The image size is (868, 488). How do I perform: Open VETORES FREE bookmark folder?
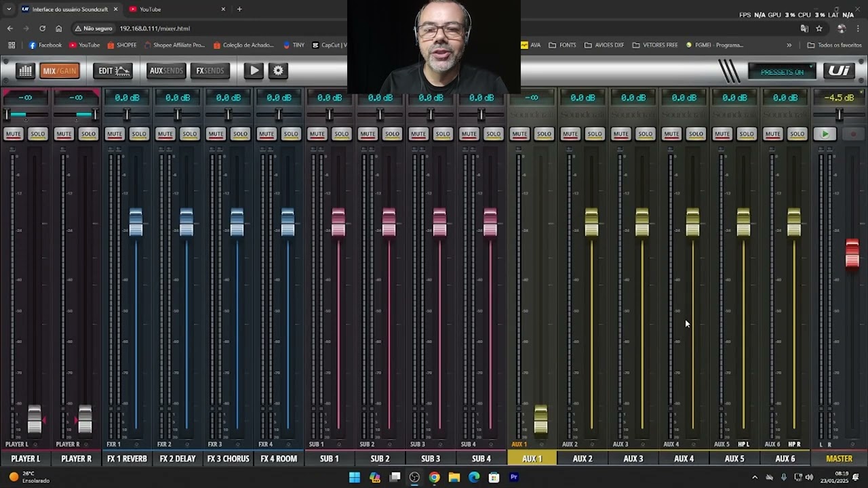pos(655,45)
